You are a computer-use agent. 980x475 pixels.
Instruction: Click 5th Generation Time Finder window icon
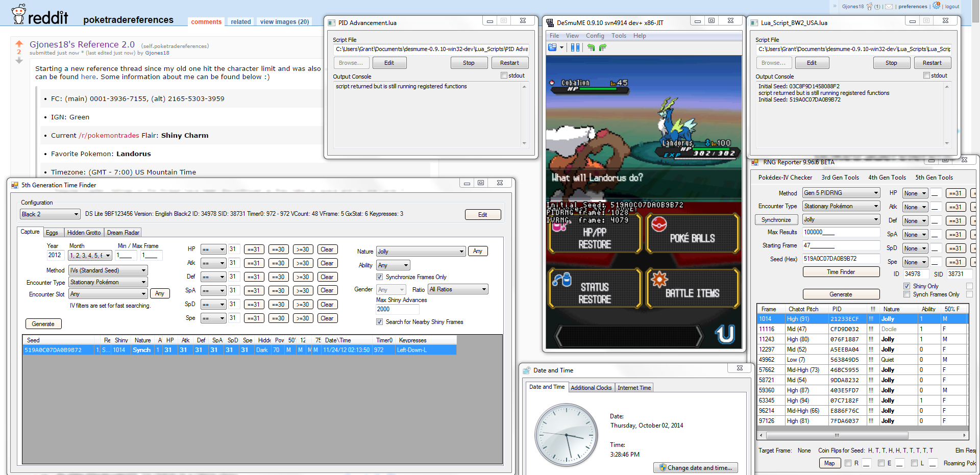[15, 185]
